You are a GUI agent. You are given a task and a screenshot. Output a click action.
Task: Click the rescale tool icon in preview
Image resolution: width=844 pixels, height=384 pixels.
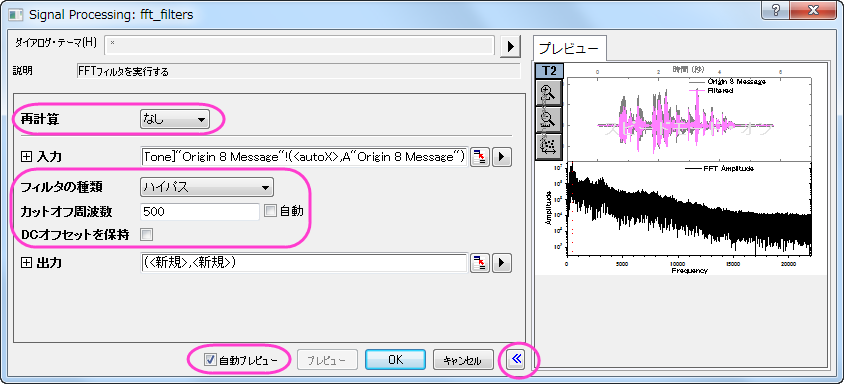(x=549, y=145)
